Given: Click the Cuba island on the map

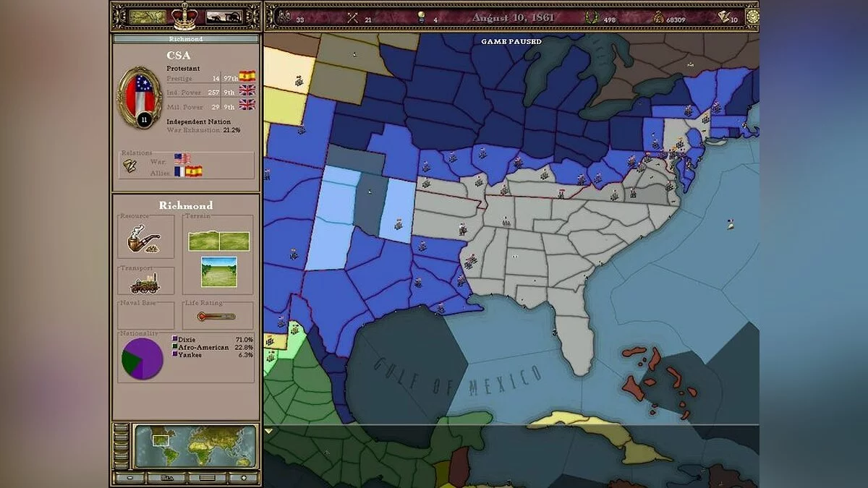Looking at the screenshot, I should [600, 435].
